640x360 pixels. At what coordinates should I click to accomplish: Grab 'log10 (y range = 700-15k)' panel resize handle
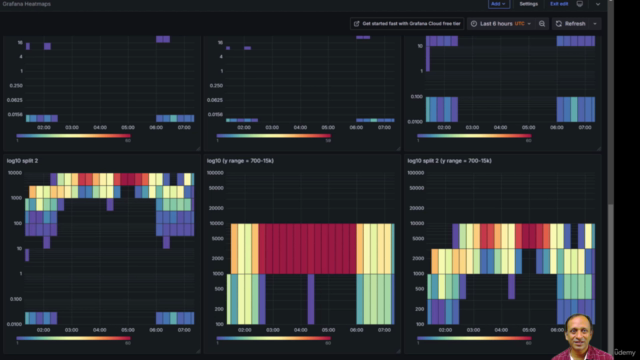[x=398, y=351]
